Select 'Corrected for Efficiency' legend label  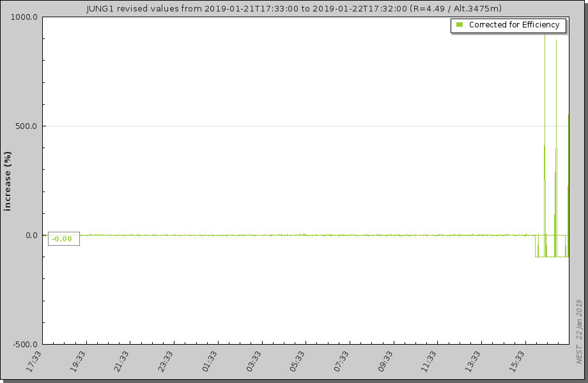pyautogui.click(x=514, y=25)
